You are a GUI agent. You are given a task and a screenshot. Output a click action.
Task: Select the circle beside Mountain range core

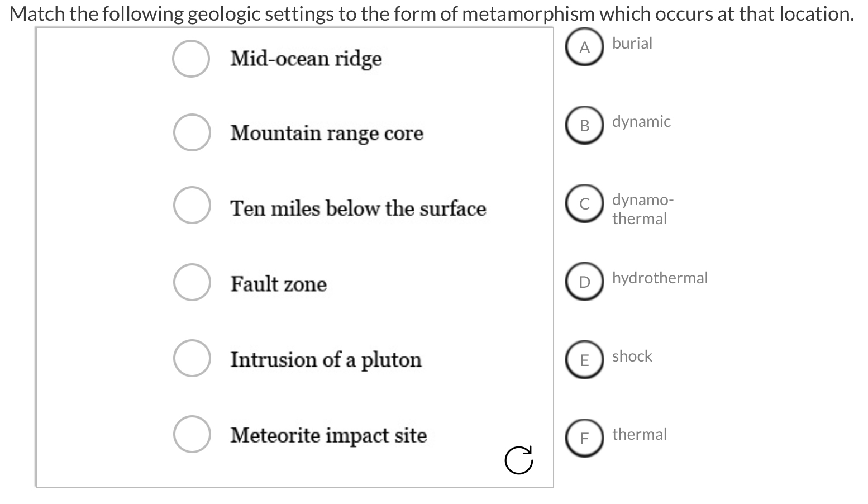tap(192, 132)
